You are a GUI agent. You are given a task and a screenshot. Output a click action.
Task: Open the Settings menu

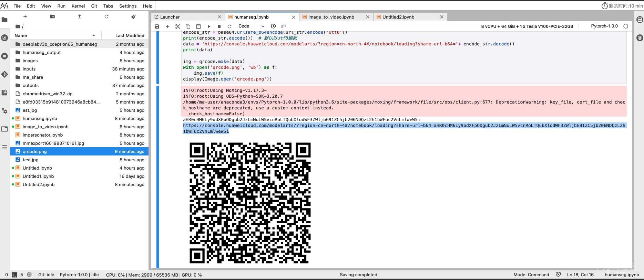128,6
